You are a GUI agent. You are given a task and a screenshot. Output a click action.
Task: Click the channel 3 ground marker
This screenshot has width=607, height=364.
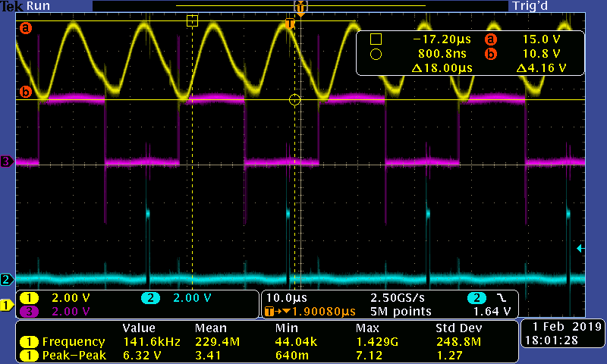pos(6,161)
